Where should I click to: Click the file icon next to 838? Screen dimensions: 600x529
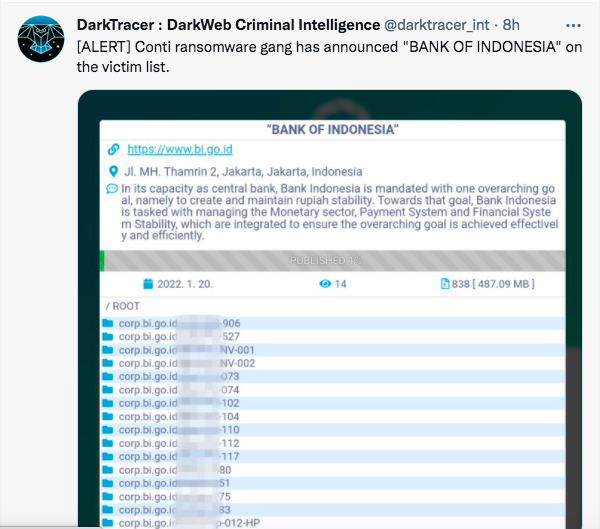coord(445,284)
